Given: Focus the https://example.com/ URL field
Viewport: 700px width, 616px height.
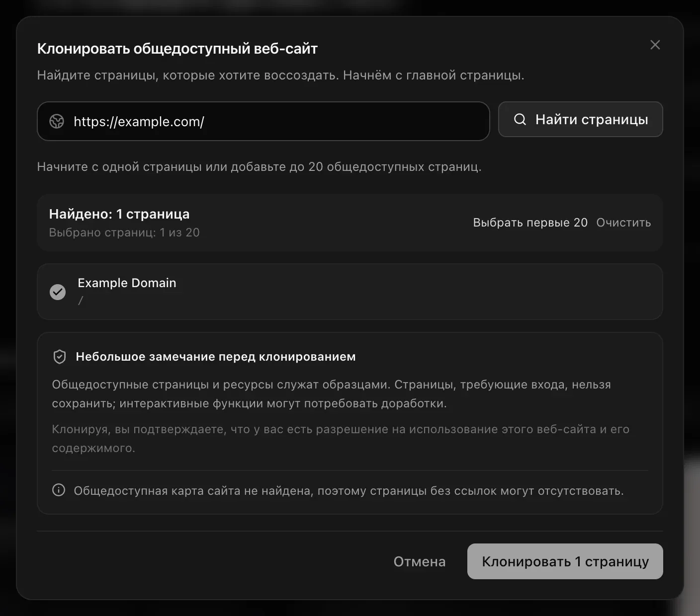Looking at the screenshot, I should pyautogui.click(x=263, y=121).
